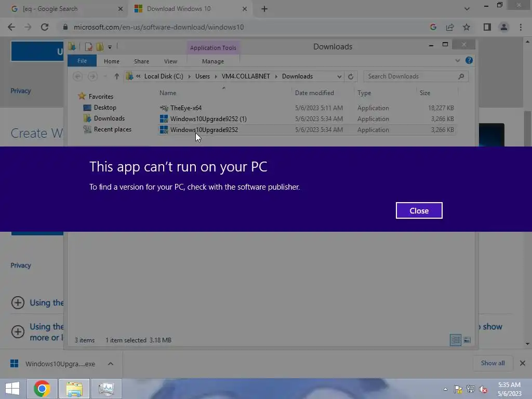Open Chrome profile icon

[503, 27]
